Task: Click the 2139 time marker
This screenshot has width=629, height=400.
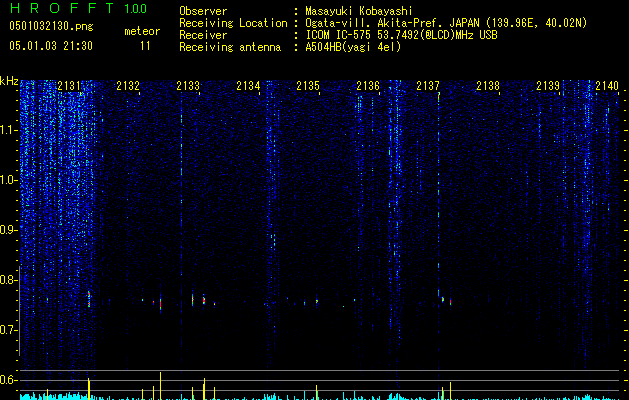Action: (x=548, y=86)
